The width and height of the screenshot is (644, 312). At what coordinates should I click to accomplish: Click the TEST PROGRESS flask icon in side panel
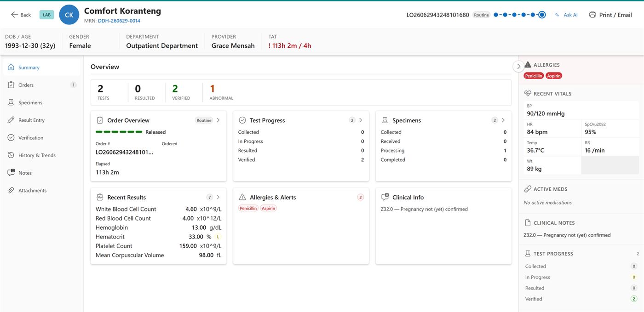(x=528, y=254)
